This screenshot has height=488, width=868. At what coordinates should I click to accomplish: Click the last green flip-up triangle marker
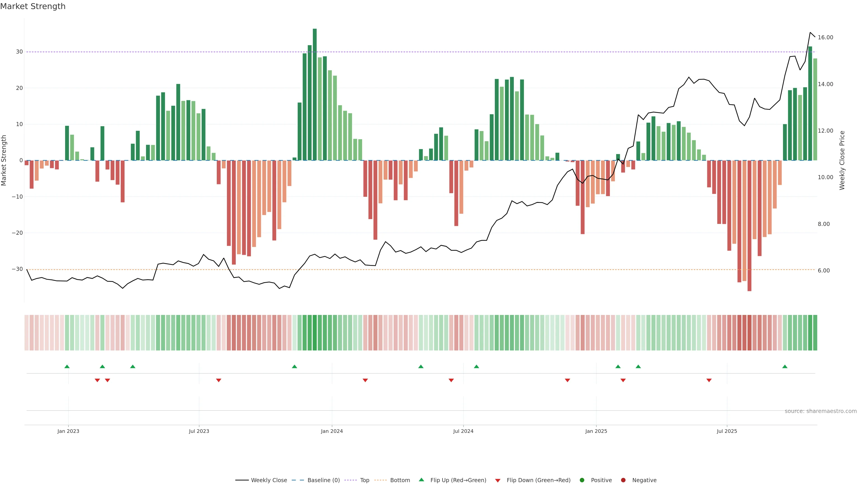785,366
